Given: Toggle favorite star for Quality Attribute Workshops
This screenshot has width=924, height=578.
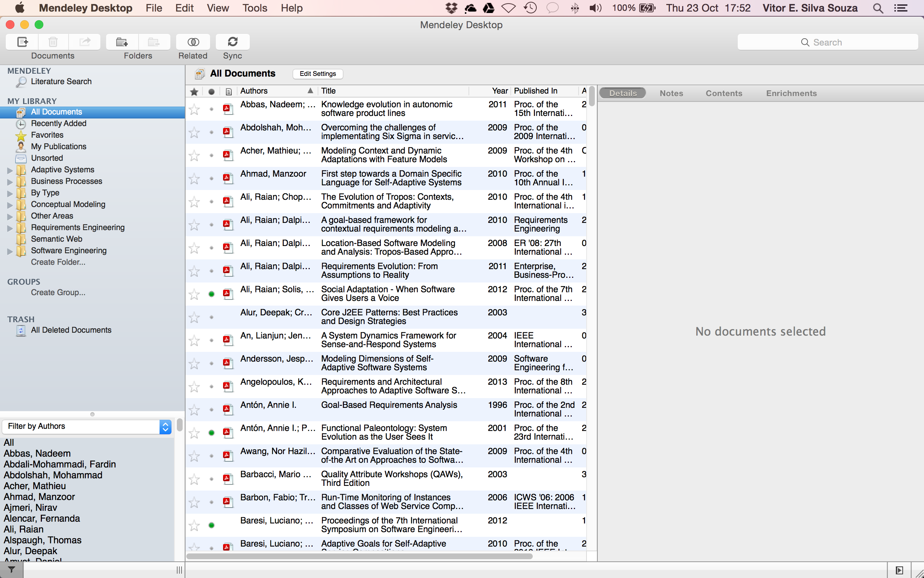Looking at the screenshot, I should click(194, 479).
